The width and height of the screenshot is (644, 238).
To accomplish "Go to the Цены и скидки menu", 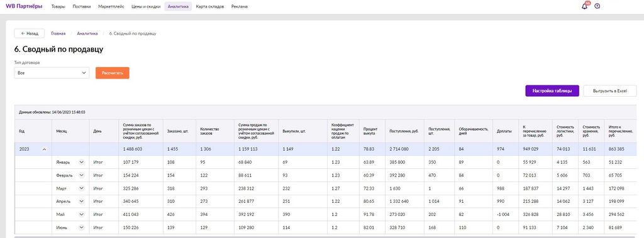I will pos(146,6).
